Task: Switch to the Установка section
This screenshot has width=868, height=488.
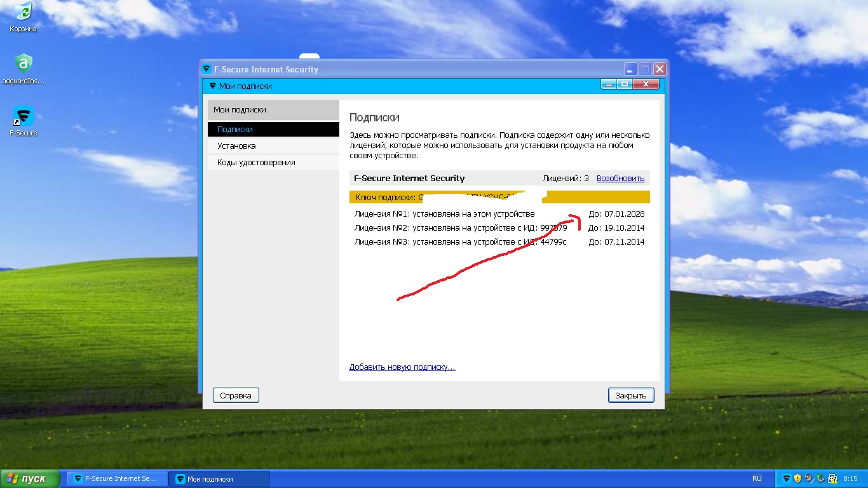Action: click(273, 146)
